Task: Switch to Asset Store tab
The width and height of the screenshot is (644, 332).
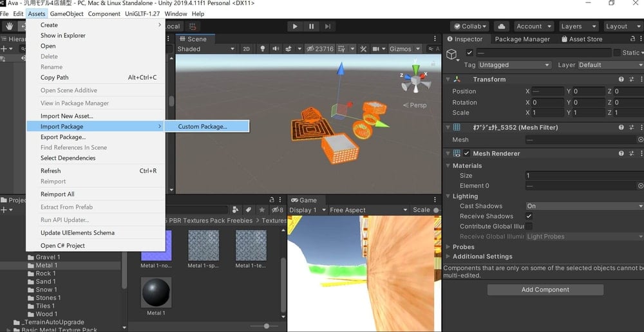Action: pos(582,39)
